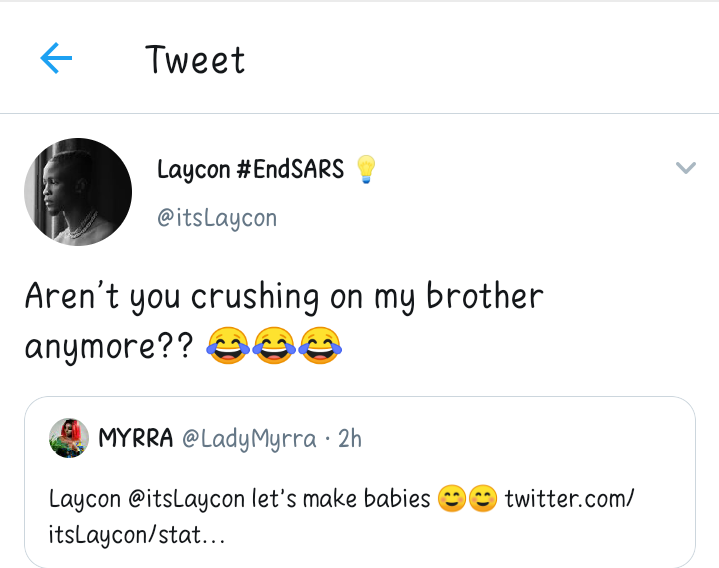Open the twitter.com/itsLaycon/stat… link
Image resolution: width=719 pixels, height=568 pixels.
(568, 499)
